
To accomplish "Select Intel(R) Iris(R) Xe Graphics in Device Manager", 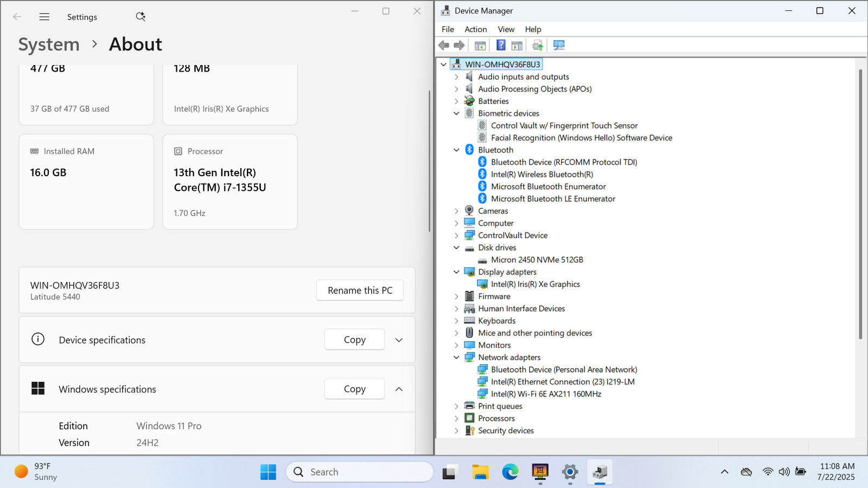I will [535, 284].
